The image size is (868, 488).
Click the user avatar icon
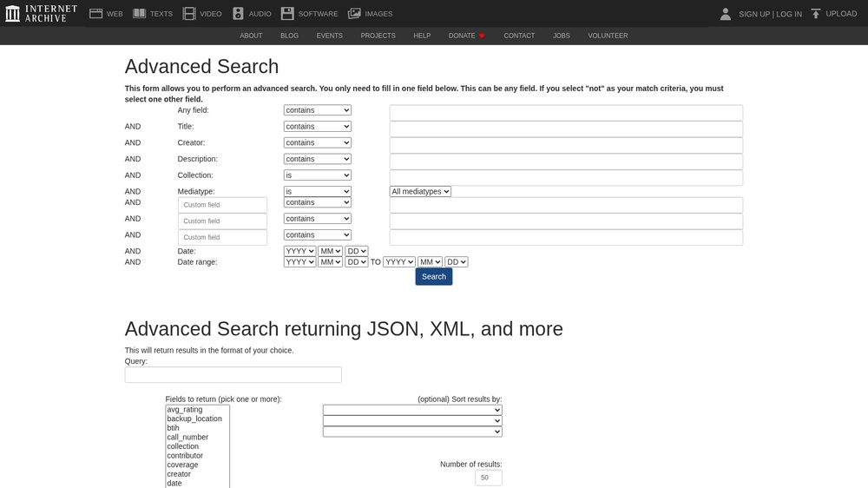coord(725,14)
